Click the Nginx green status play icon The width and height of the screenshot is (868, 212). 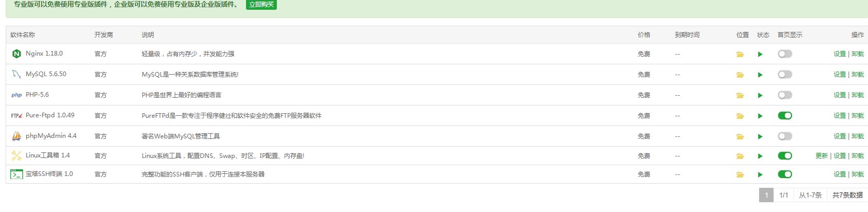pos(760,54)
